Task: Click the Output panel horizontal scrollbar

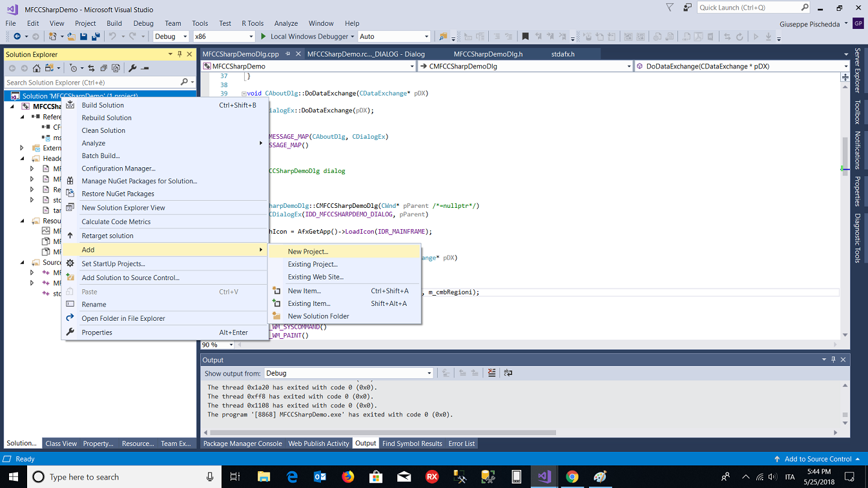Action: 384,432
